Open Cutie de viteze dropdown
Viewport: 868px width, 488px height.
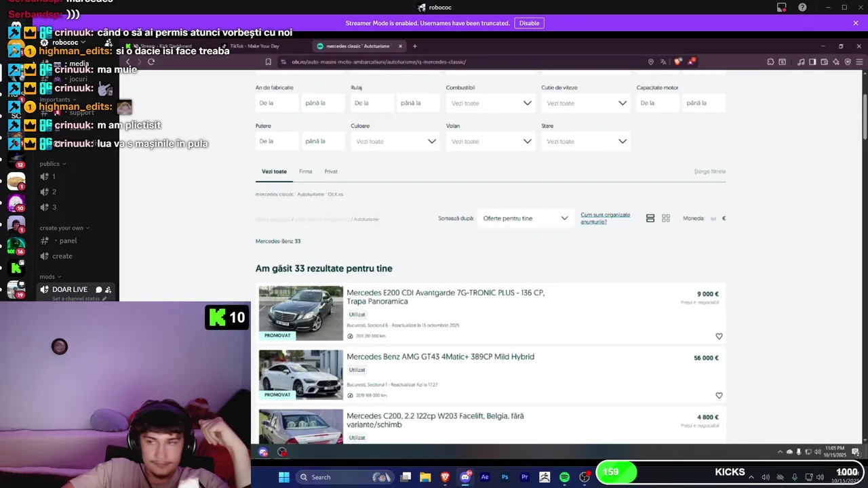[586, 103]
